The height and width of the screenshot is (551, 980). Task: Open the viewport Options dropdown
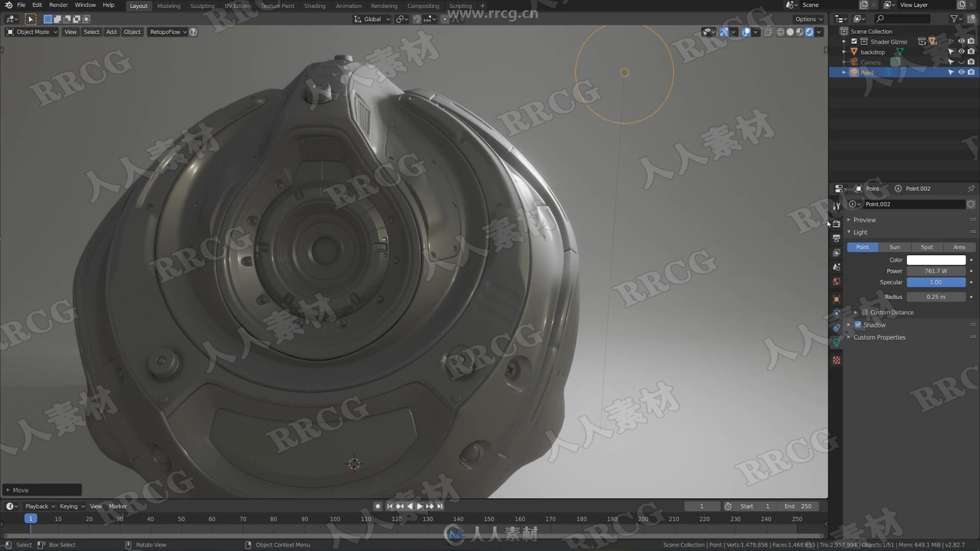tap(809, 19)
